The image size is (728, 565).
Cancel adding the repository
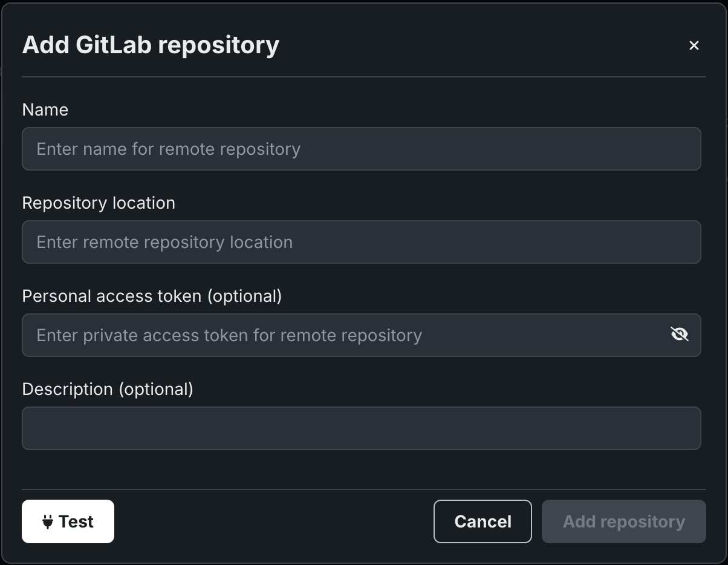pyautogui.click(x=483, y=521)
